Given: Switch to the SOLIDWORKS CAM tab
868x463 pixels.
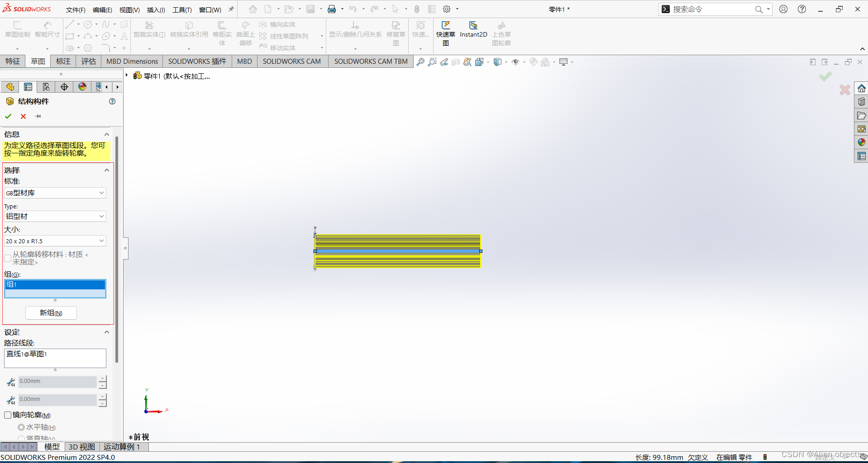Looking at the screenshot, I should pyautogui.click(x=292, y=61).
